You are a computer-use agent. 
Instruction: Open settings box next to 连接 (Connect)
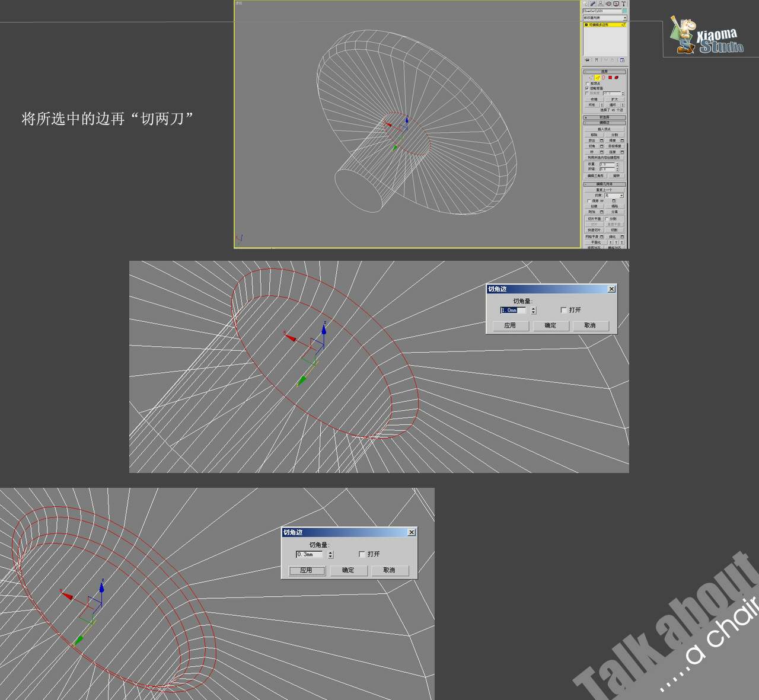pyautogui.click(x=622, y=152)
